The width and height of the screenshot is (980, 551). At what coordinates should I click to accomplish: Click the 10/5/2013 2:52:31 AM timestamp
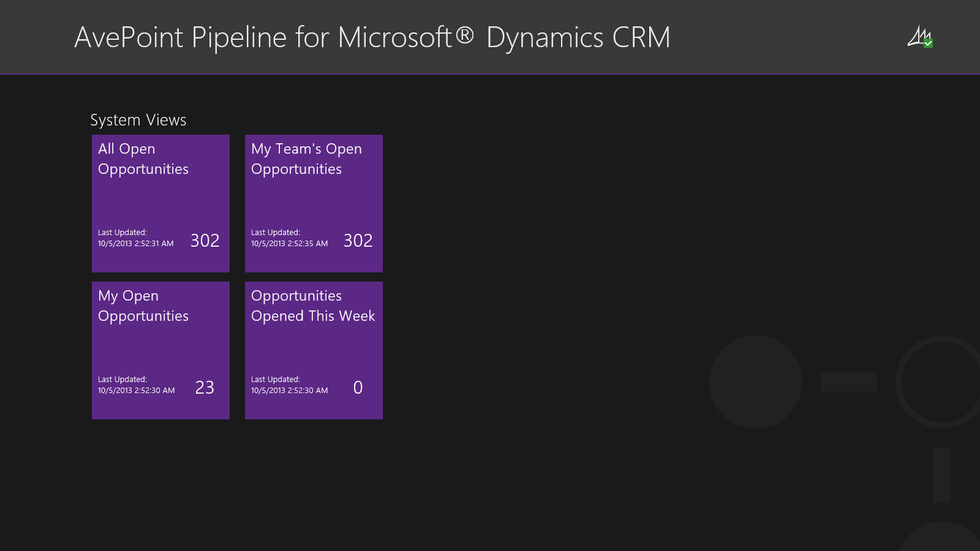tap(135, 244)
